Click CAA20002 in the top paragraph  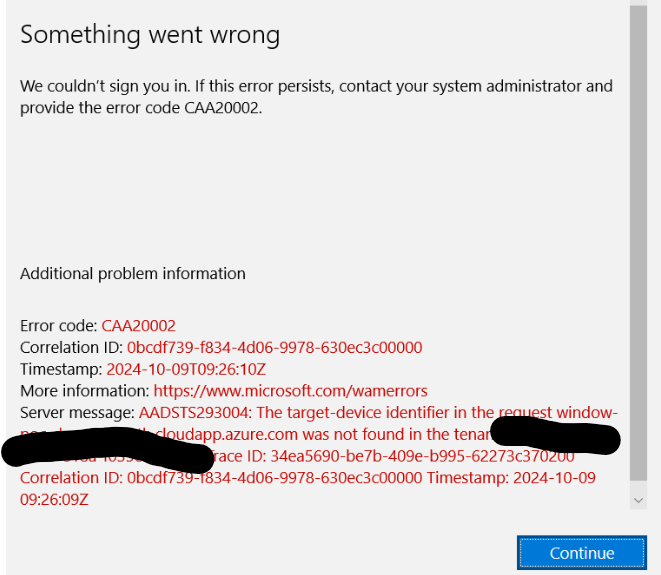(223, 108)
